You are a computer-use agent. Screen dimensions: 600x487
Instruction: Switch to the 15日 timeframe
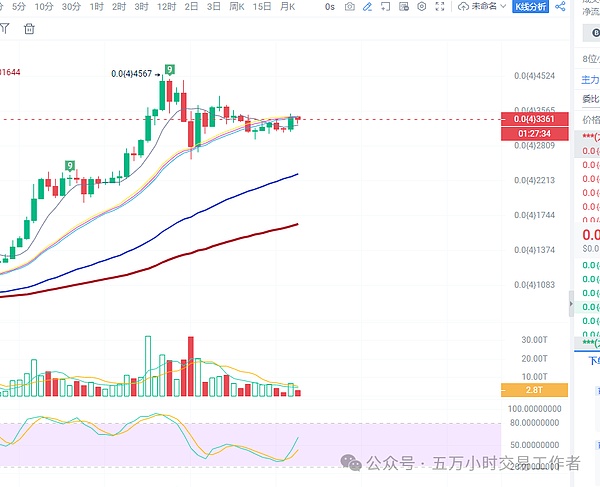pyautogui.click(x=262, y=7)
